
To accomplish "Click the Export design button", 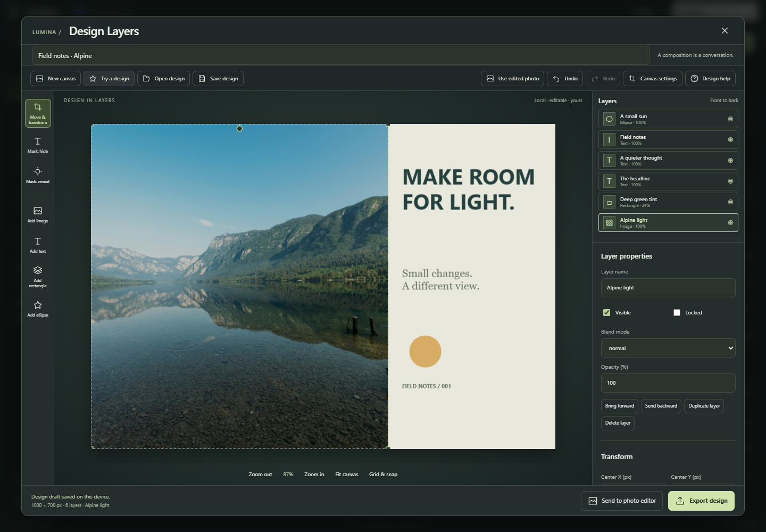I will [701, 501].
